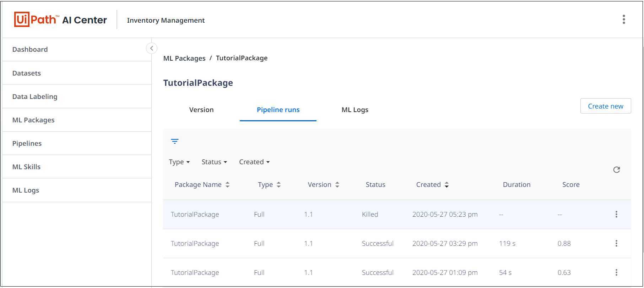Viewport: 644px width, 288px height.
Task: Go to ML Packages breadcrumb link
Action: [184, 58]
